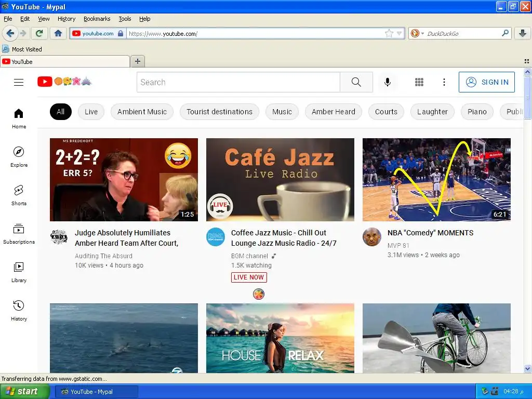Open the Tools menu
The width and height of the screenshot is (532, 399).
[x=125, y=19]
